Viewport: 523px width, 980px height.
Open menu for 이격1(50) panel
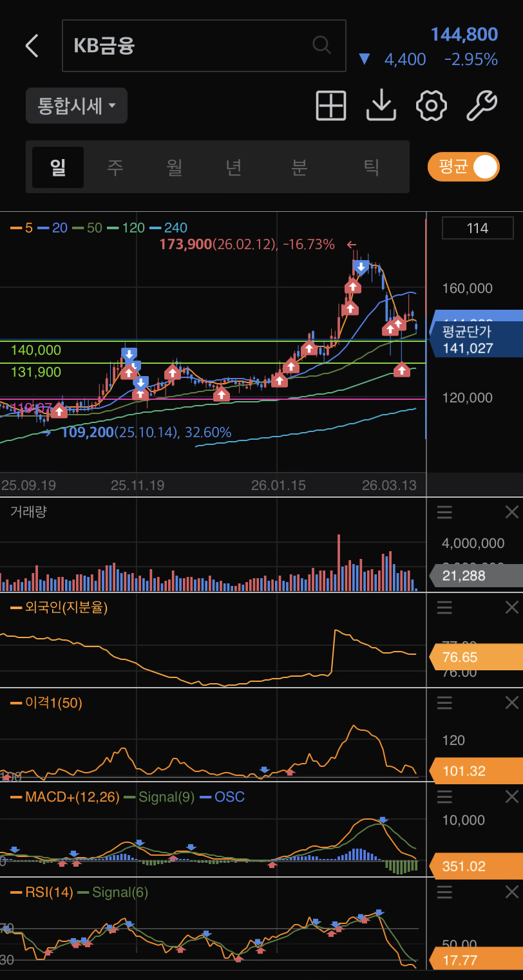click(444, 702)
